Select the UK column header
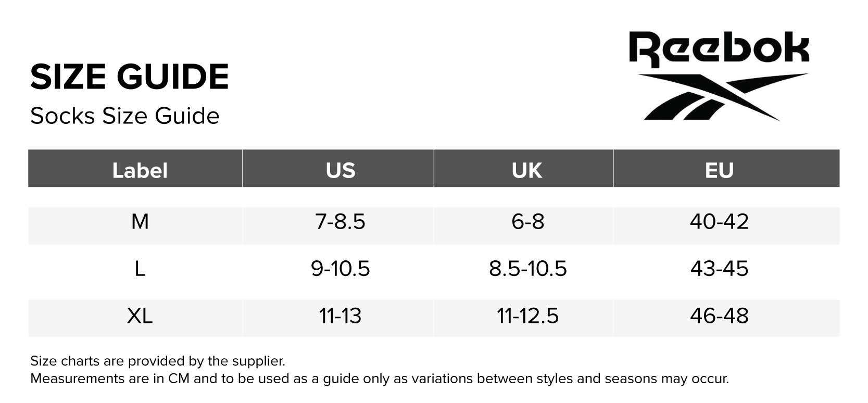Image resolution: width=868 pixels, height=403 pixels. pos(526,170)
